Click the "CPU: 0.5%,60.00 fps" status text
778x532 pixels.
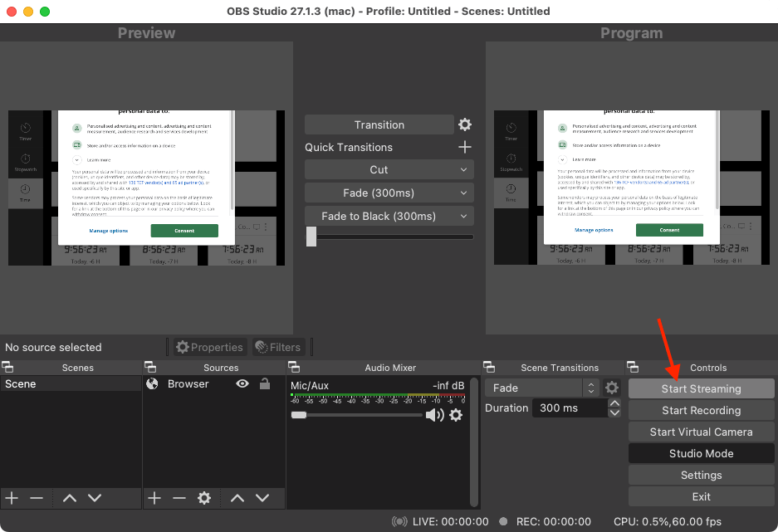(x=668, y=521)
